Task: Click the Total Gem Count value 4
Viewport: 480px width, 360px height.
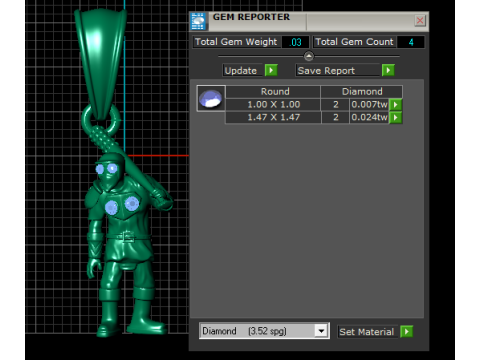Action: 411,42
